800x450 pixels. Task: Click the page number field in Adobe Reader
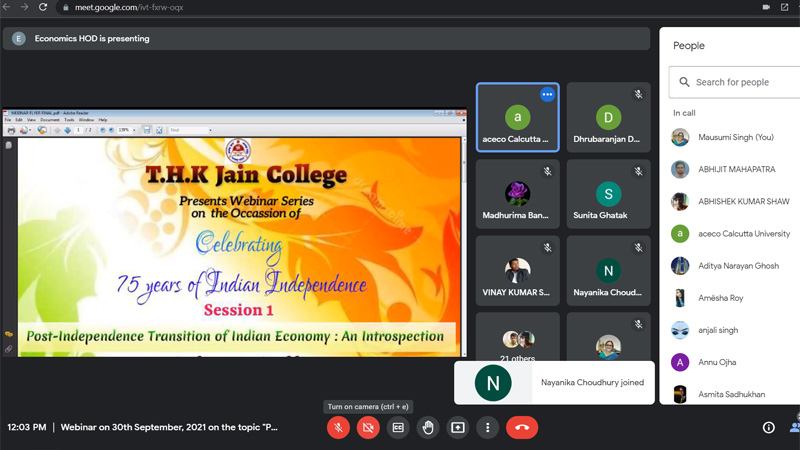tap(78, 130)
